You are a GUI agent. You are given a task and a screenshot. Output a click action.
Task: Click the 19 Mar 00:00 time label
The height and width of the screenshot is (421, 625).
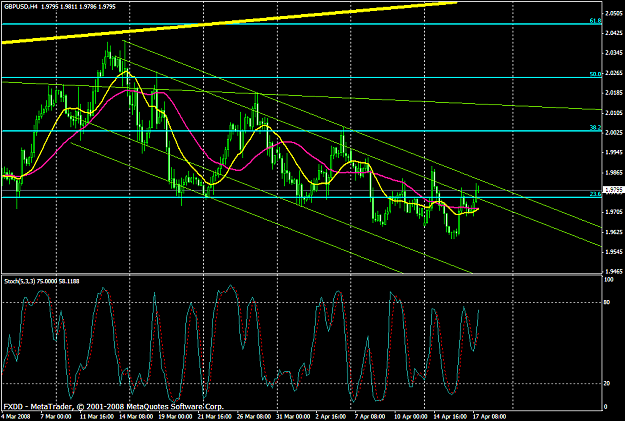pos(175,417)
